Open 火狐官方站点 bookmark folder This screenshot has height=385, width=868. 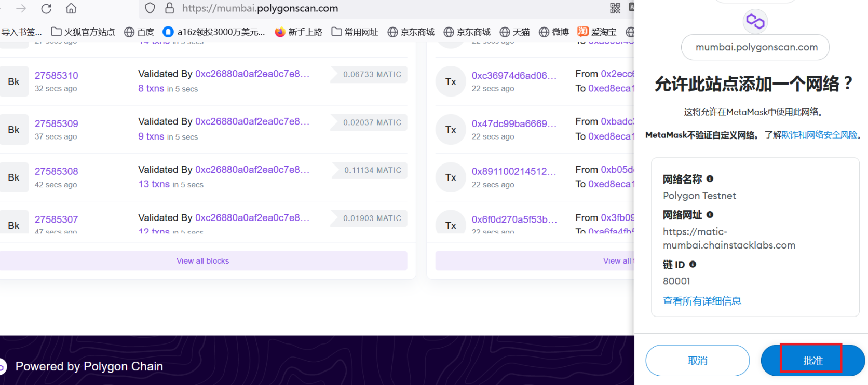(x=83, y=32)
